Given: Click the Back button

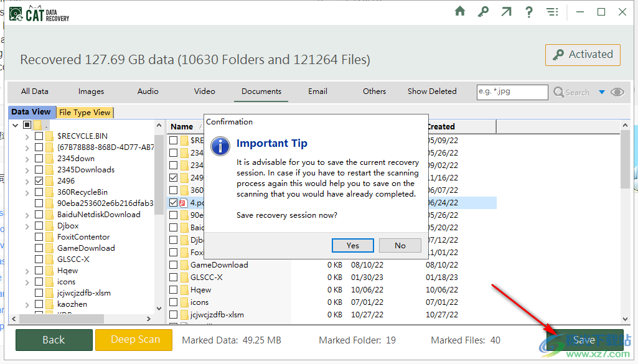Looking at the screenshot, I should pos(54,340).
